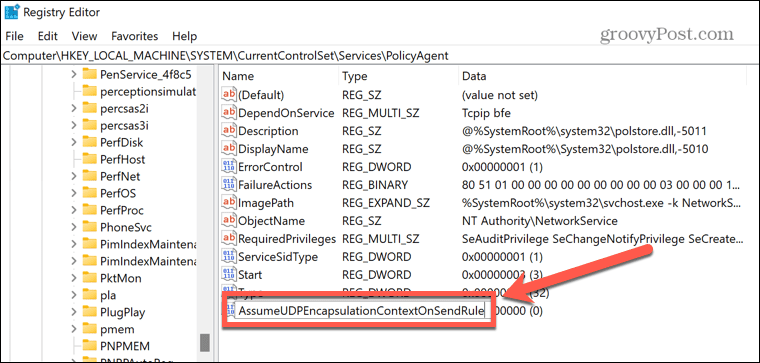This screenshot has height=363, width=760.
Task: Expand the PenService_4f8c5 key
Action: pos(74,75)
